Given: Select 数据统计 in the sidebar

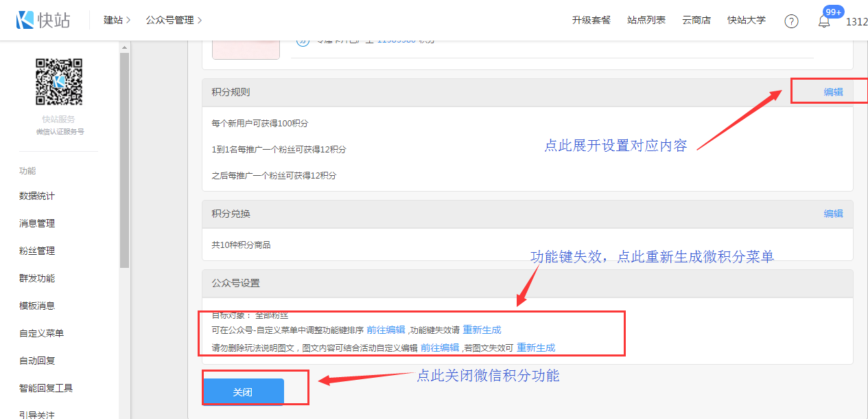Looking at the screenshot, I should coord(37,196).
